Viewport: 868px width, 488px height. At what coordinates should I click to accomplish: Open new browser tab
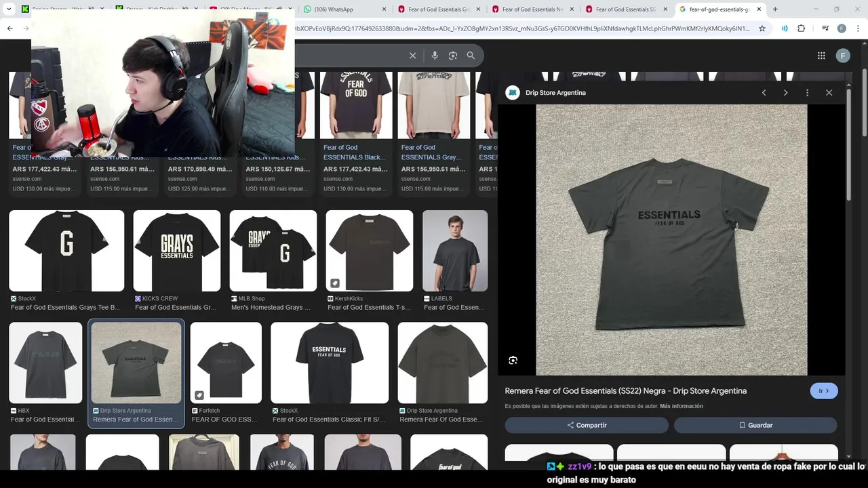[x=775, y=9]
